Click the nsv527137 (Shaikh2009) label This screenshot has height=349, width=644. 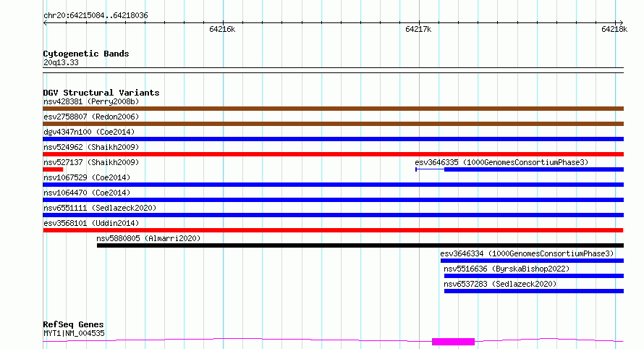[91, 162]
